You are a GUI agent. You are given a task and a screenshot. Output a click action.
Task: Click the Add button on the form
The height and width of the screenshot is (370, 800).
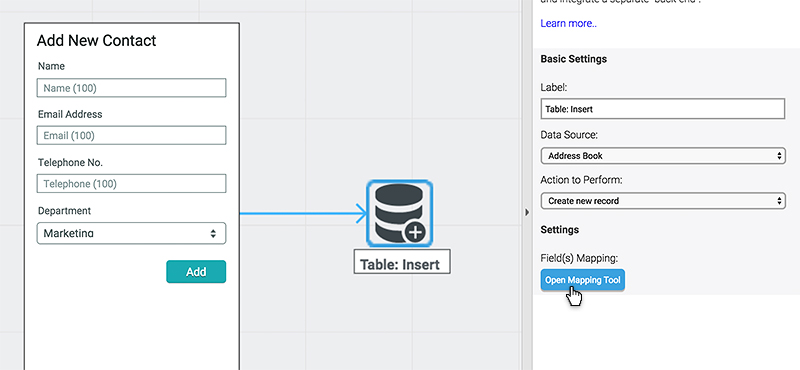(196, 272)
